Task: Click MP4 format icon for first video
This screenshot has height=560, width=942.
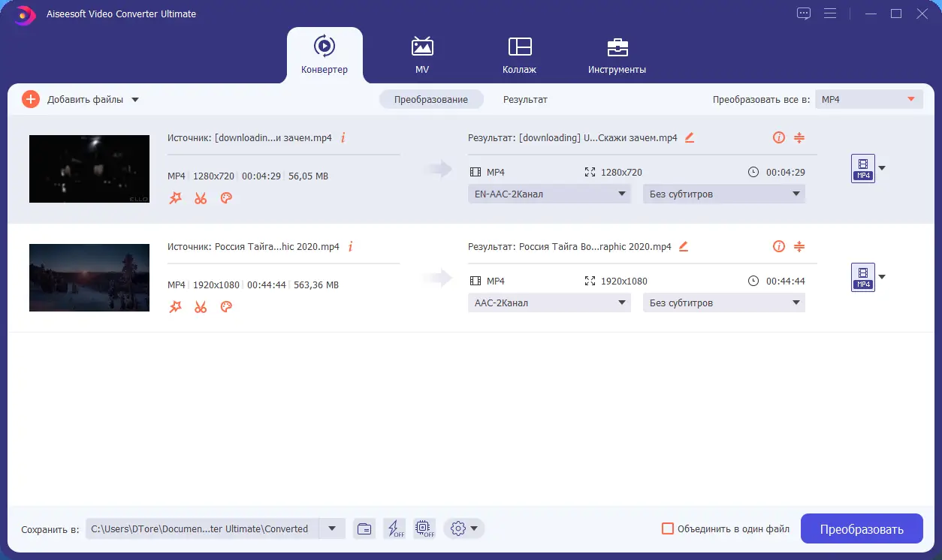Action: (x=863, y=168)
